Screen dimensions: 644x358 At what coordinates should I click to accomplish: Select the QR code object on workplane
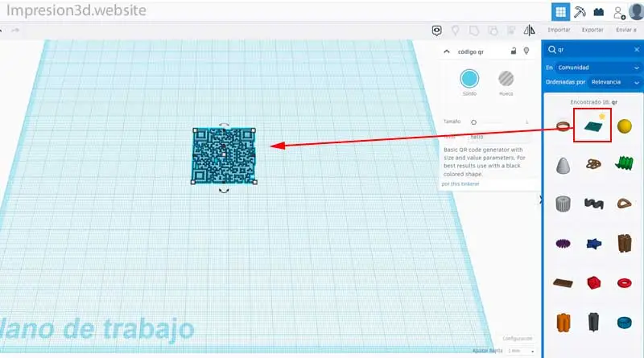click(x=224, y=155)
